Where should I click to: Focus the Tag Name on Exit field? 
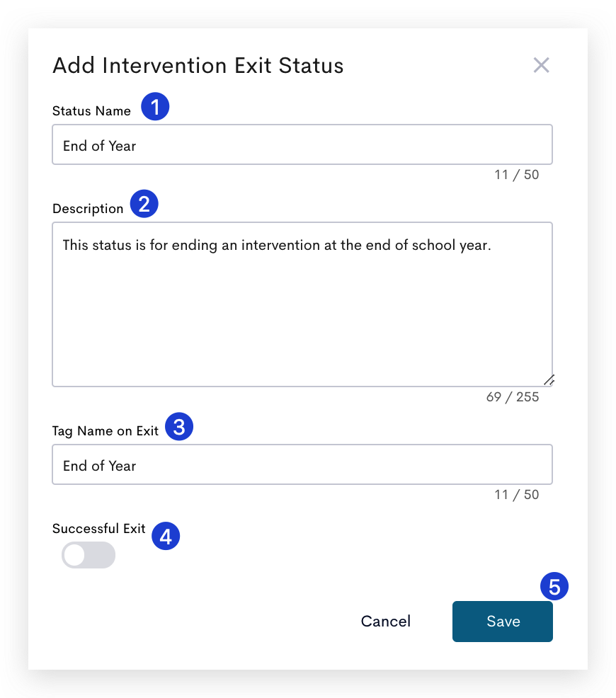[302, 464]
